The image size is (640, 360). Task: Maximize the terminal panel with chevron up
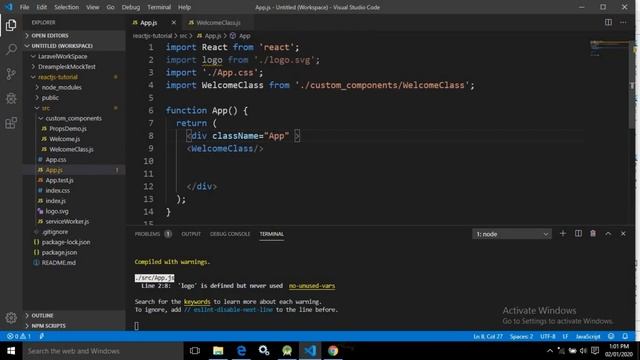coord(608,233)
